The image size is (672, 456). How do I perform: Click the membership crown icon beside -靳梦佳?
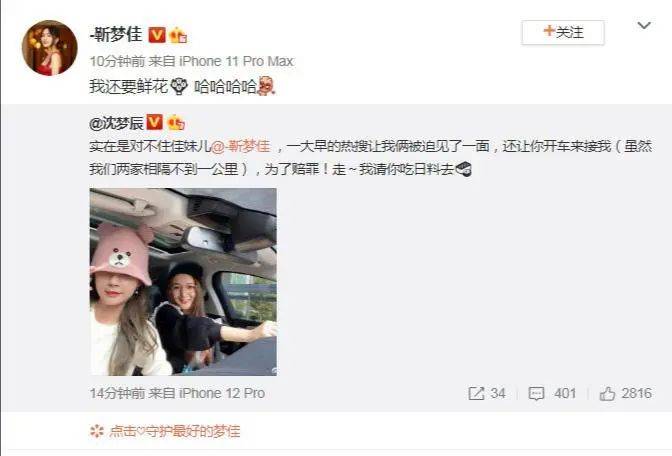click(x=178, y=35)
